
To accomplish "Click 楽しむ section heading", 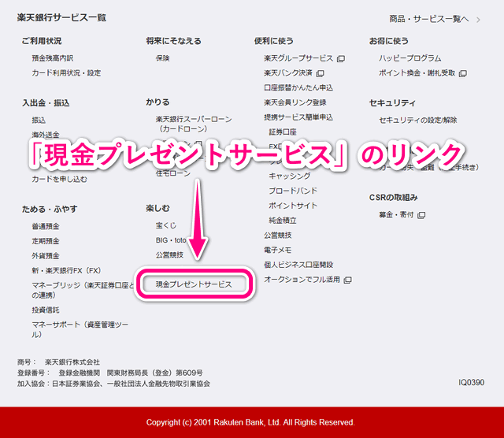I will (x=157, y=209).
